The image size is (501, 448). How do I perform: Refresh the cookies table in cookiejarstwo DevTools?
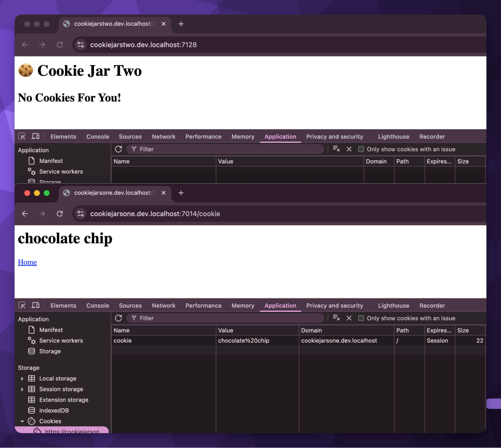(x=119, y=149)
